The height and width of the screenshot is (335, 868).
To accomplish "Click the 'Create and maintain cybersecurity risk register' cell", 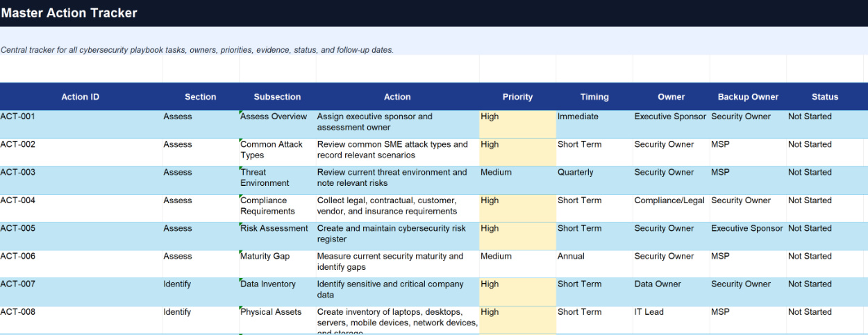I will 397,237.
